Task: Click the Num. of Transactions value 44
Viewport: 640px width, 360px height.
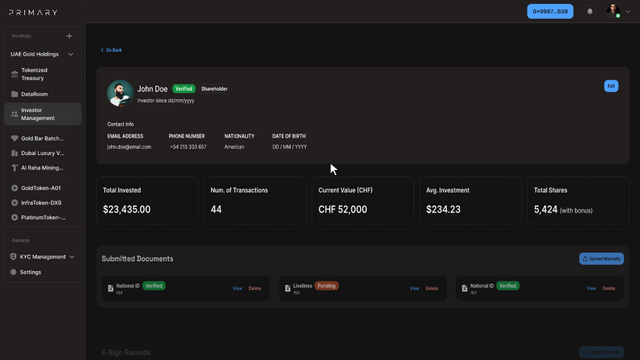Action: (216, 209)
